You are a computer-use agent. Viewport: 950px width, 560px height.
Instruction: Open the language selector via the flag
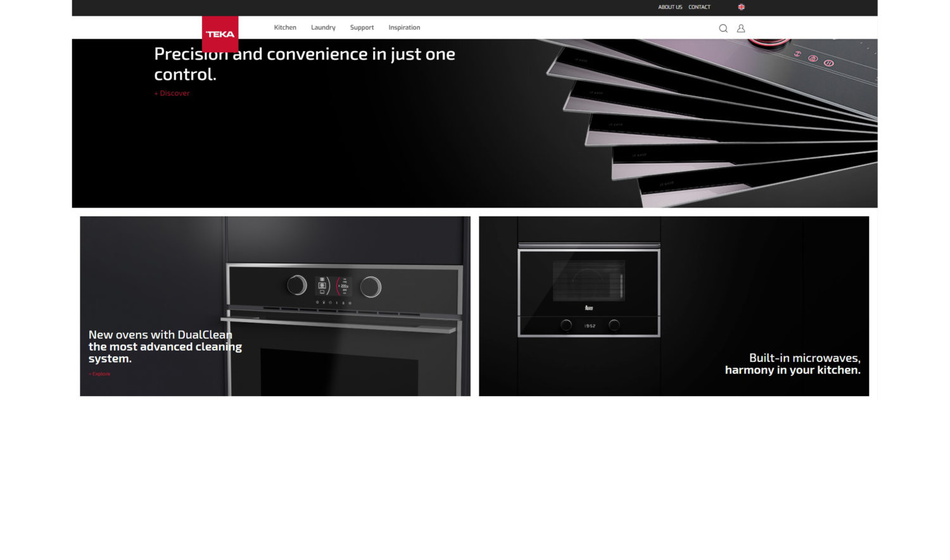pos(740,7)
